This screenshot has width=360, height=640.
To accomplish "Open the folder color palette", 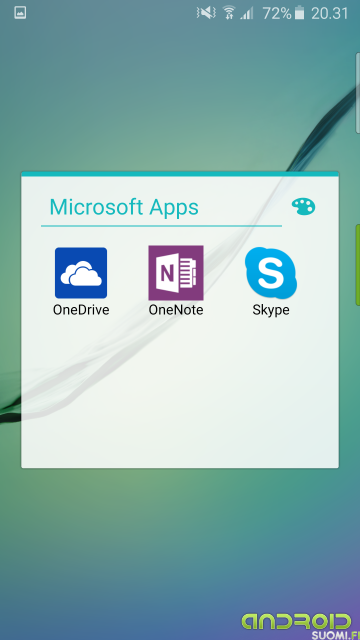I will (303, 207).
